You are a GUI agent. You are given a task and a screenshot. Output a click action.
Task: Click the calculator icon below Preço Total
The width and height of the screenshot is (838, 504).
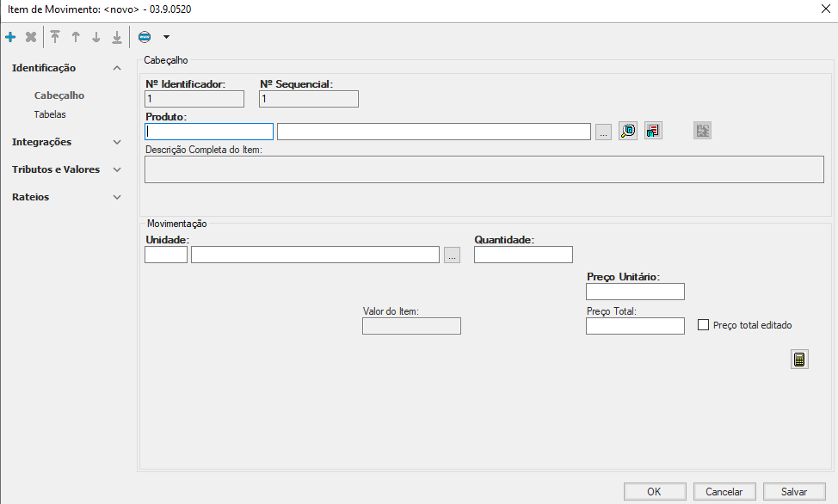point(799,360)
